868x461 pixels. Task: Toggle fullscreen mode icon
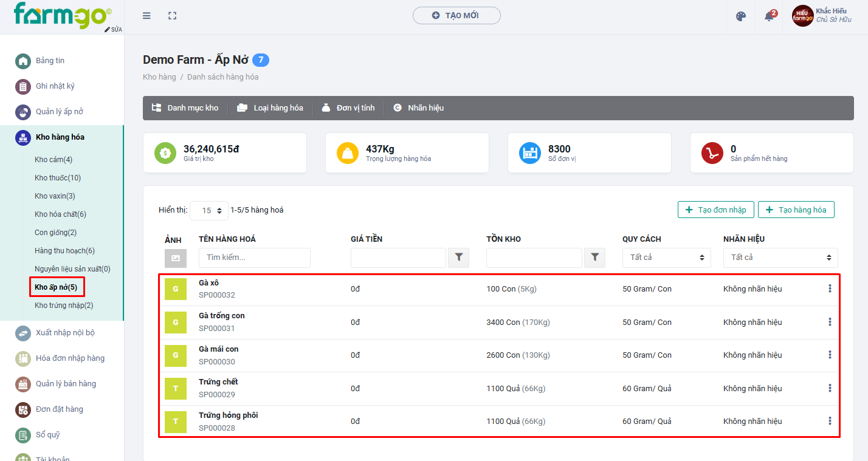click(x=173, y=16)
